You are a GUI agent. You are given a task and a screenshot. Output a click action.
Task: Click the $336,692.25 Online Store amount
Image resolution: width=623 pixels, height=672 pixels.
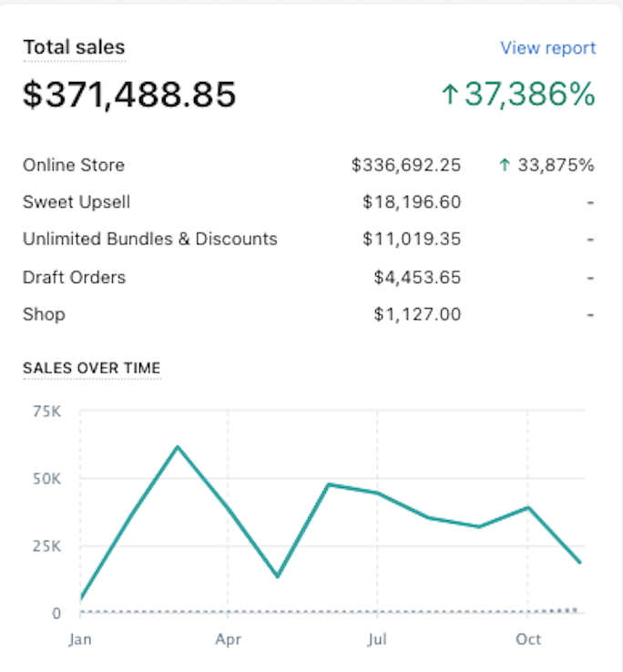405,165
